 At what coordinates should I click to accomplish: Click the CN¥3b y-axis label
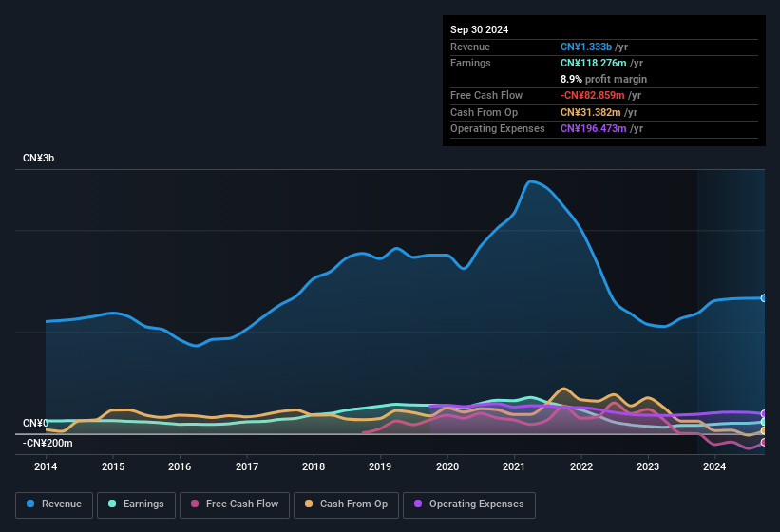point(38,158)
